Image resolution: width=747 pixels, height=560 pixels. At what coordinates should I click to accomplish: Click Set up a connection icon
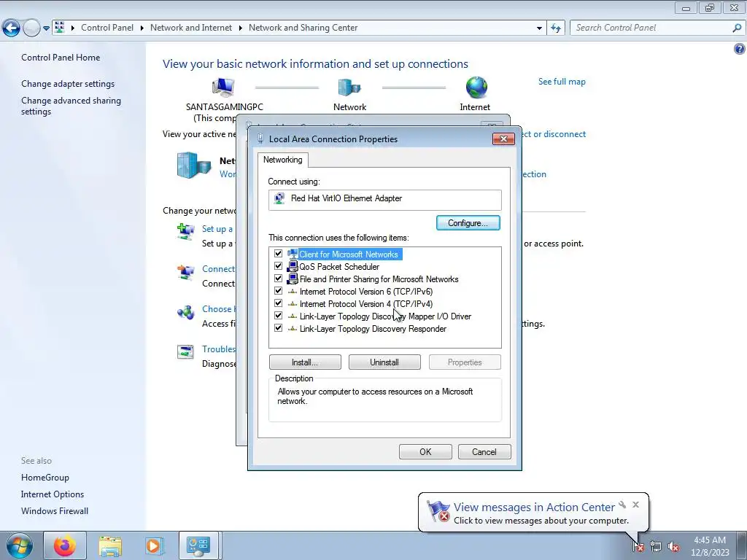point(186,231)
